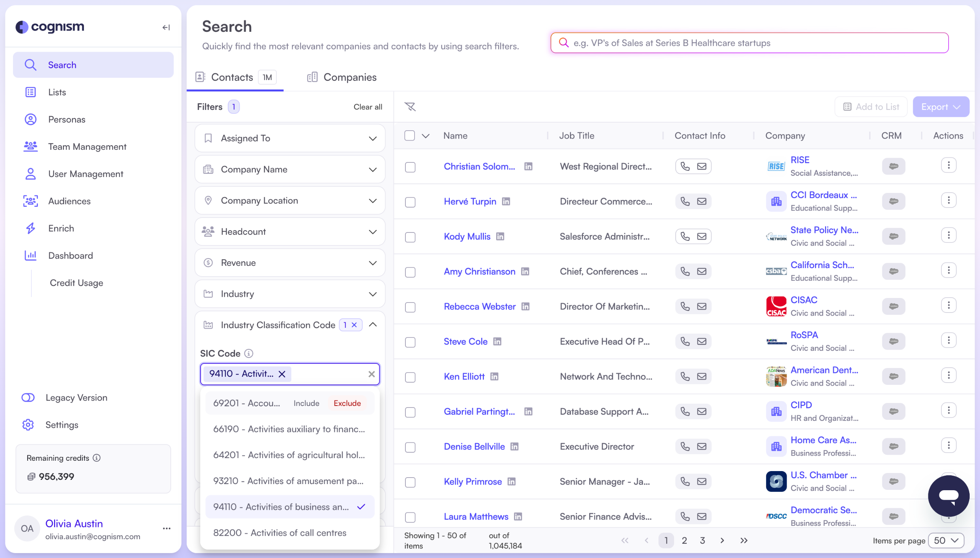Click the clear filters funnel icon
980x558 pixels.
(410, 106)
